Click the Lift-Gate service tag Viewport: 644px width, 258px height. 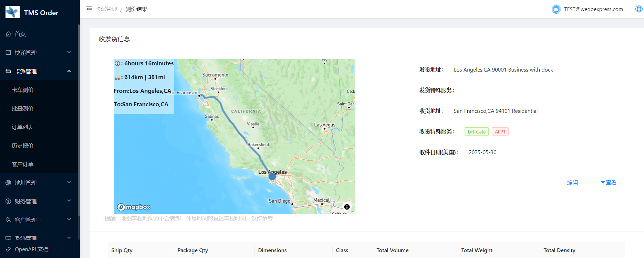(476, 132)
